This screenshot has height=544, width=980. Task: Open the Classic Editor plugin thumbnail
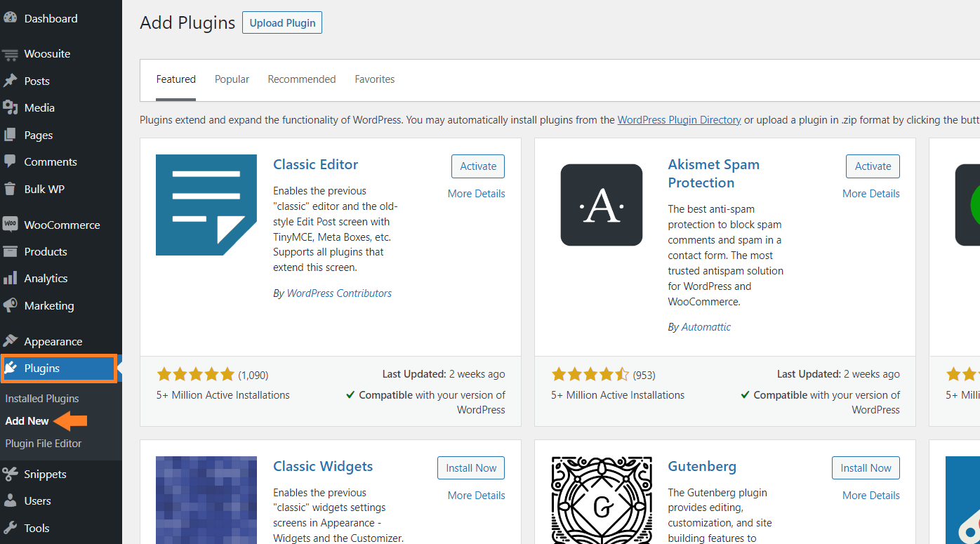[206, 205]
